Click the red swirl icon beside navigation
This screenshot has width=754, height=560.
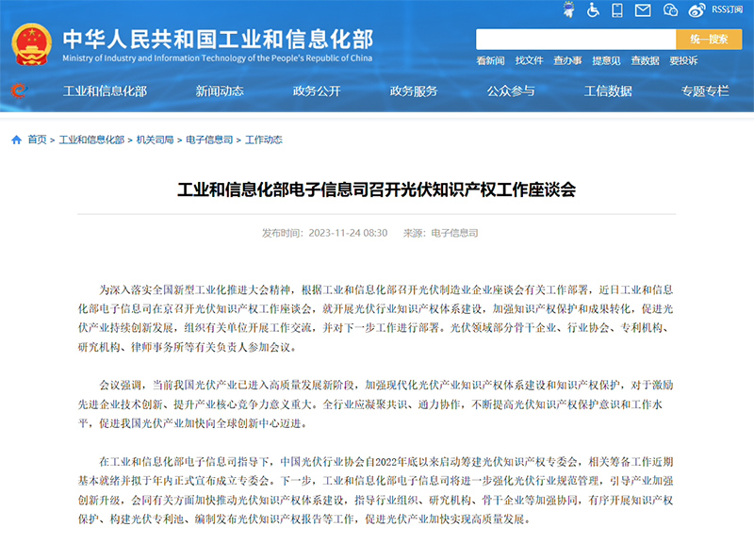(19, 91)
